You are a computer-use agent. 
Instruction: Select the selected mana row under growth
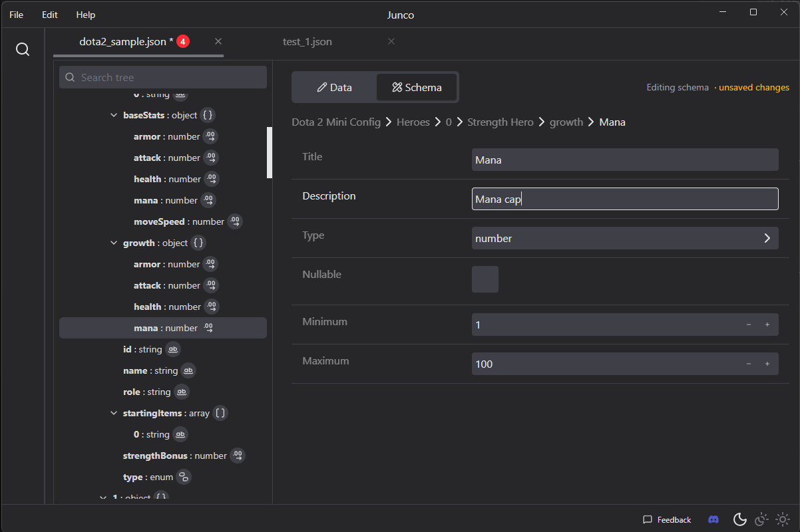tap(163, 328)
